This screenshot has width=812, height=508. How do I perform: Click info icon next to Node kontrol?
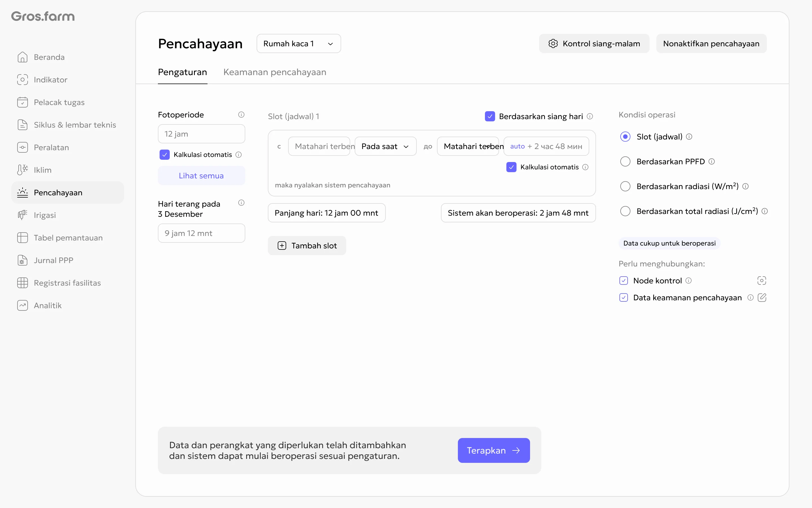tap(689, 281)
